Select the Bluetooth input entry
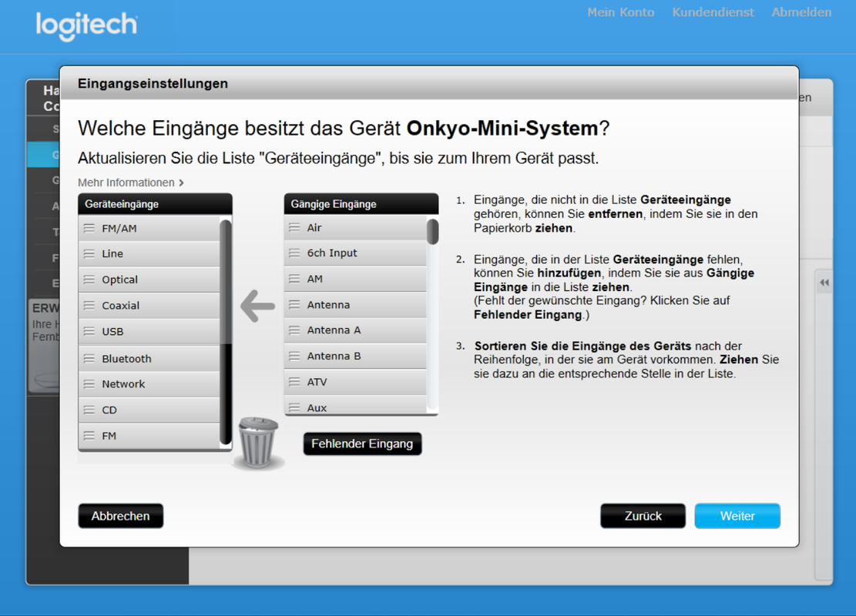Screen dimensions: 856x616 click(x=149, y=359)
